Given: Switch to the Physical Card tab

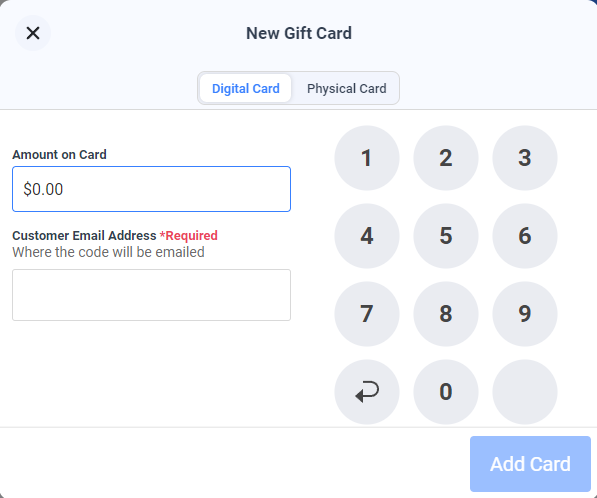Looking at the screenshot, I should (x=346, y=88).
